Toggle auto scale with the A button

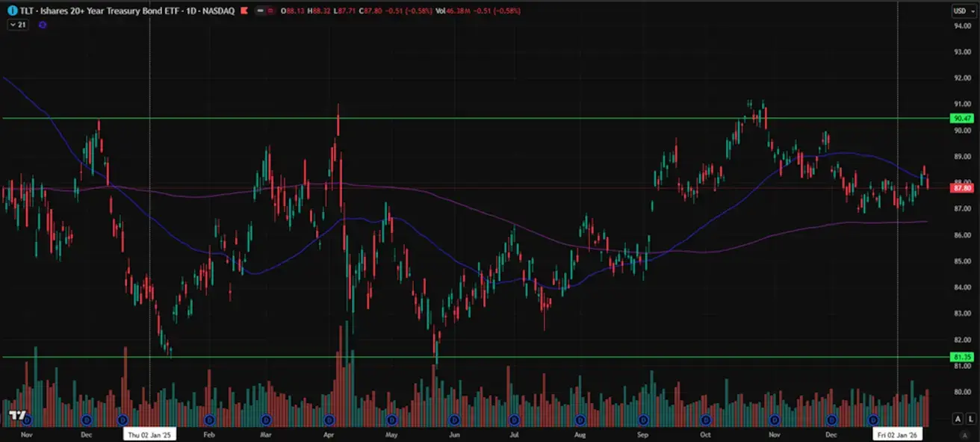[x=959, y=419]
